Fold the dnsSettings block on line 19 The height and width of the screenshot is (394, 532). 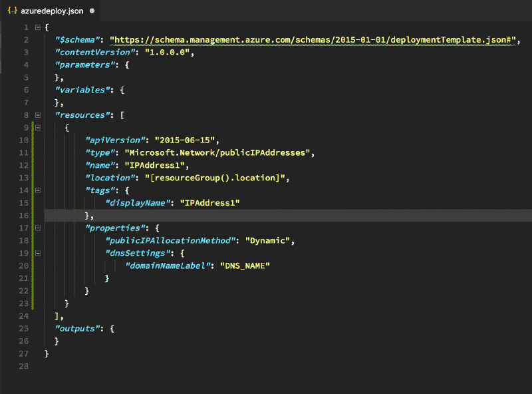[37, 253]
